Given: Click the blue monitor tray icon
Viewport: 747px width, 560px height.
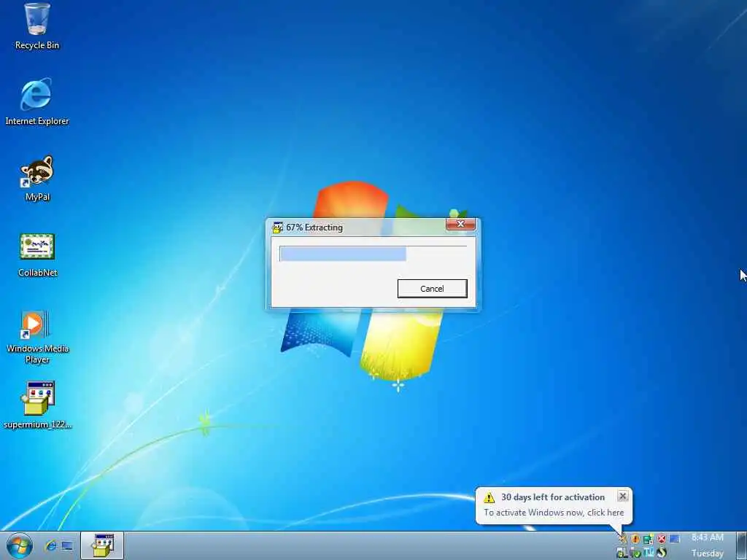Looking at the screenshot, I should 674,539.
